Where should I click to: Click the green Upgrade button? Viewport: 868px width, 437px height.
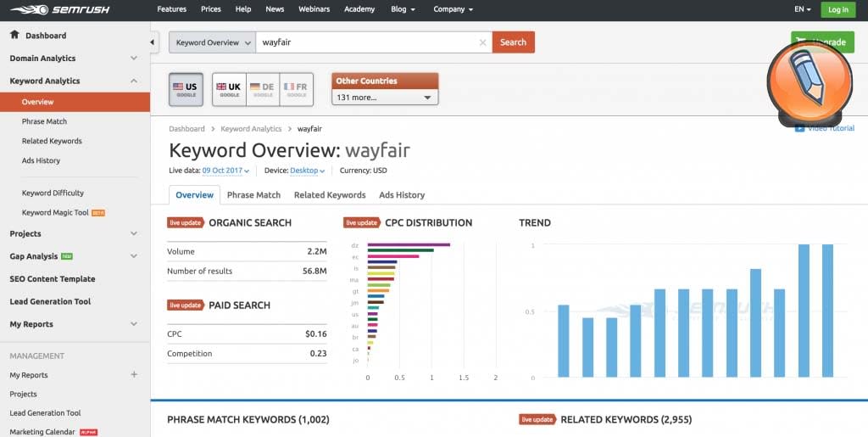point(822,42)
